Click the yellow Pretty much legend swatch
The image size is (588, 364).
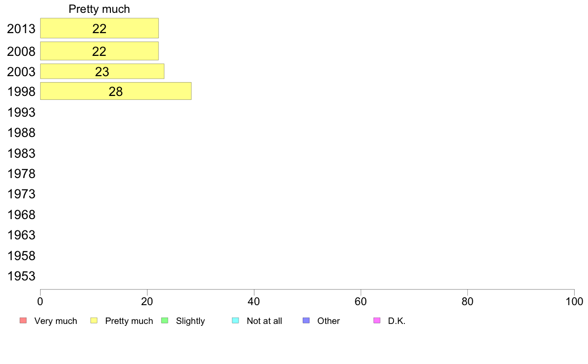click(x=94, y=320)
